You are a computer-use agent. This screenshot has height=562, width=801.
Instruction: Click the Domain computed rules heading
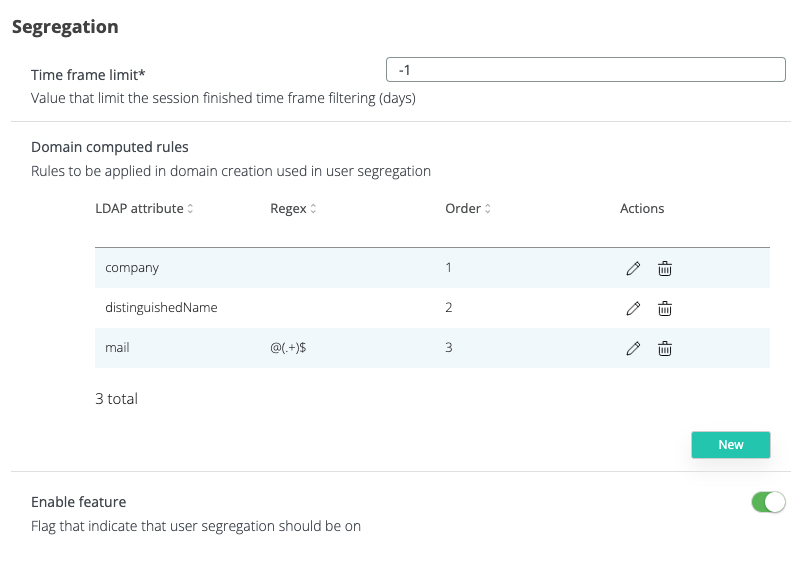tap(110, 147)
